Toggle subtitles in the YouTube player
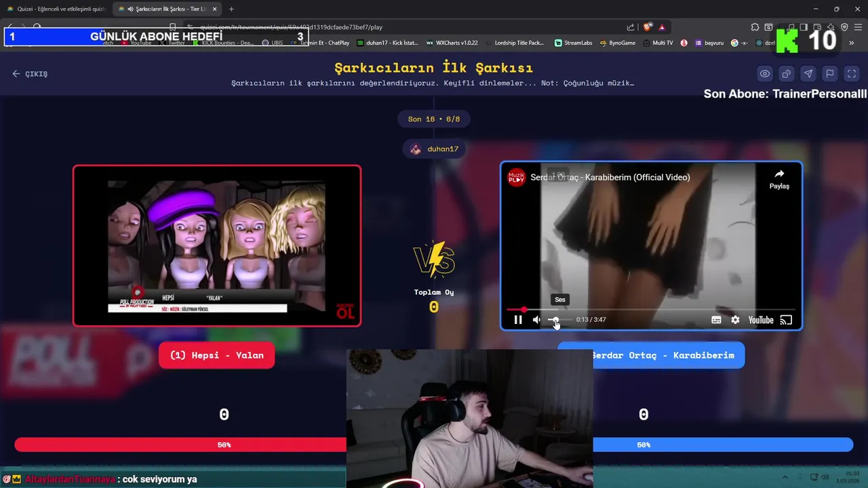The width and height of the screenshot is (868, 488). 716,320
